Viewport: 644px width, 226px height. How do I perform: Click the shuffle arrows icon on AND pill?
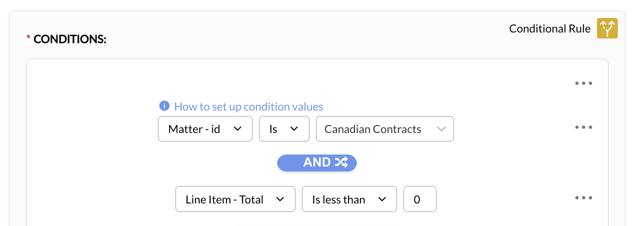click(341, 162)
